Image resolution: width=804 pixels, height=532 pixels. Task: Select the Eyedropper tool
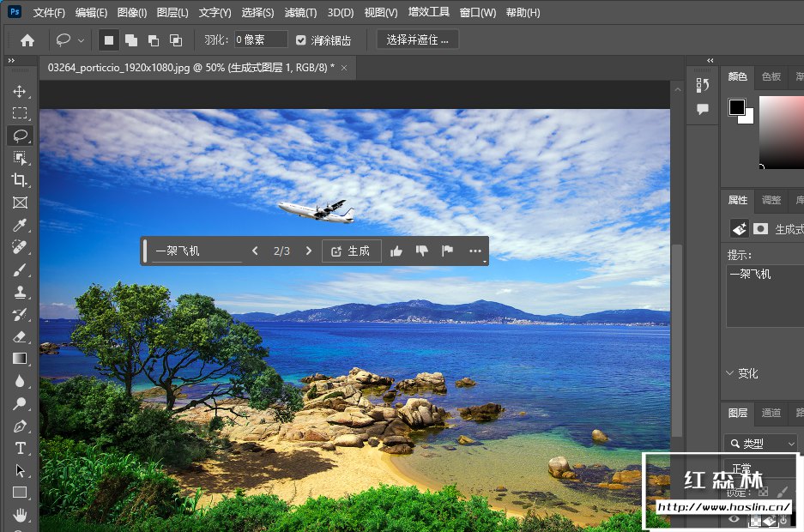[20, 225]
